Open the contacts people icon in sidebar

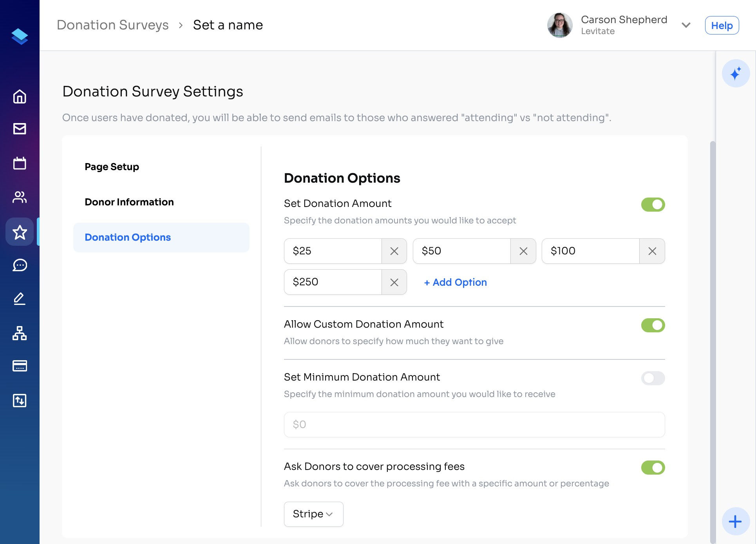[x=20, y=197]
